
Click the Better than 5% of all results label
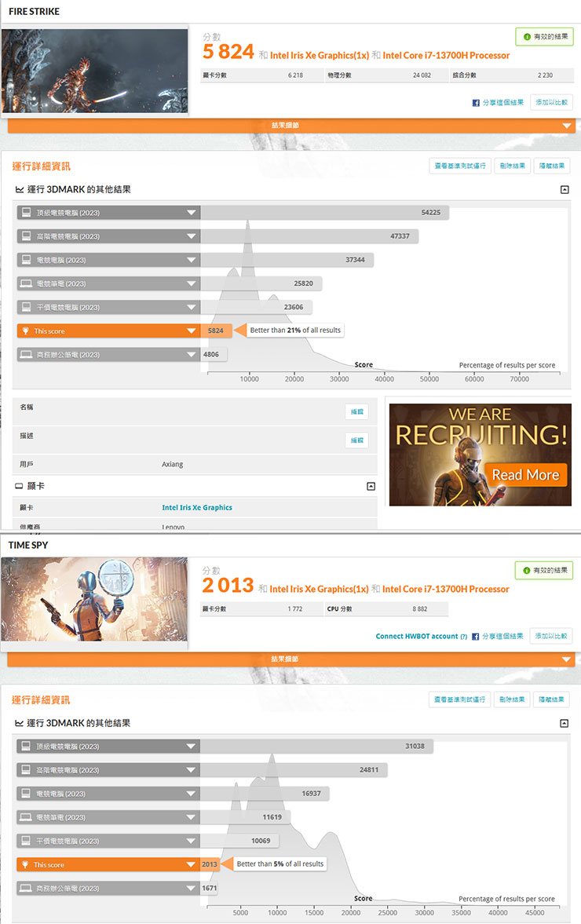(x=280, y=864)
